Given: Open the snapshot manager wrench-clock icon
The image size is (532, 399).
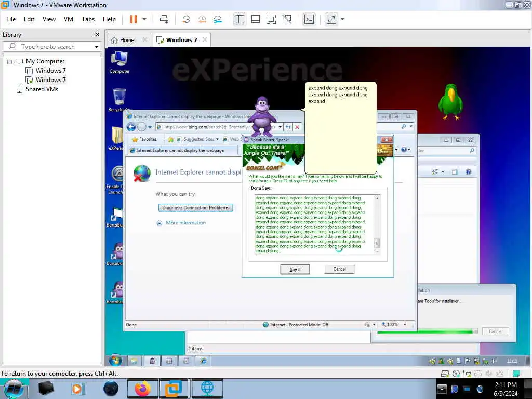Looking at the screenshot, I should [x=218, y=19].
